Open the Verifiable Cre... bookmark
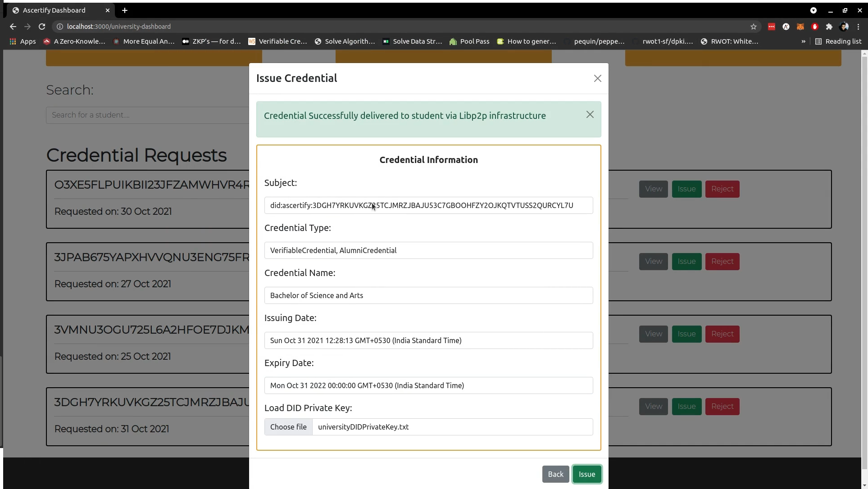This screenshot has height=489, width=868. (277, 41)
